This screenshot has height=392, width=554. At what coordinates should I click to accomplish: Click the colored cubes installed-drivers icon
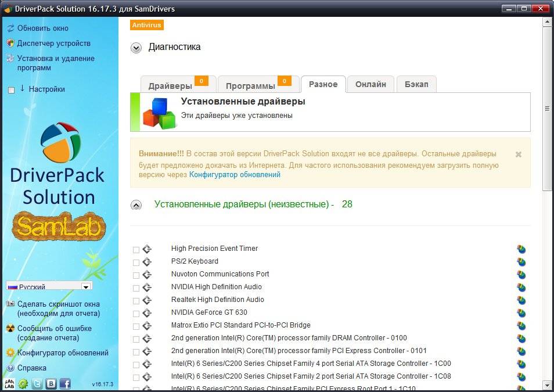159,113
